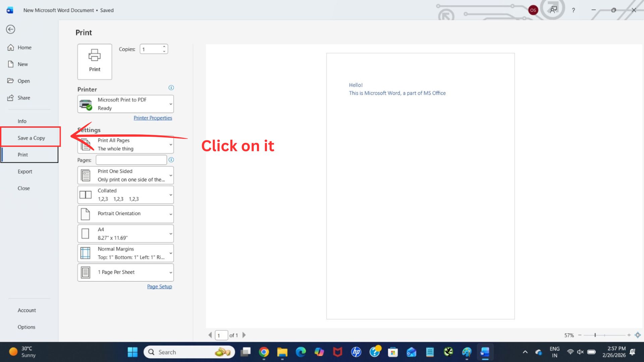Click the large Print button icon
The height and width of the screenshot is (362, 644).
(x=94, y=61)
